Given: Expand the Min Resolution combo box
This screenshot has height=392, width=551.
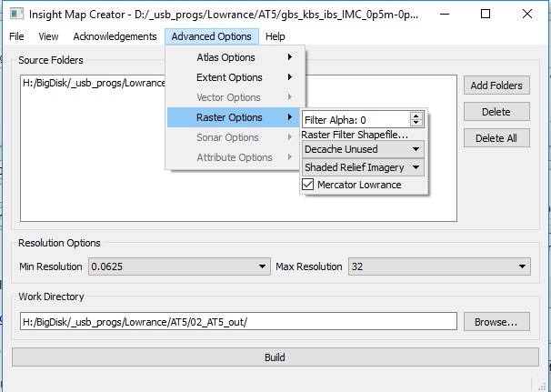Looking at the screenshot, I should (178, 266).
